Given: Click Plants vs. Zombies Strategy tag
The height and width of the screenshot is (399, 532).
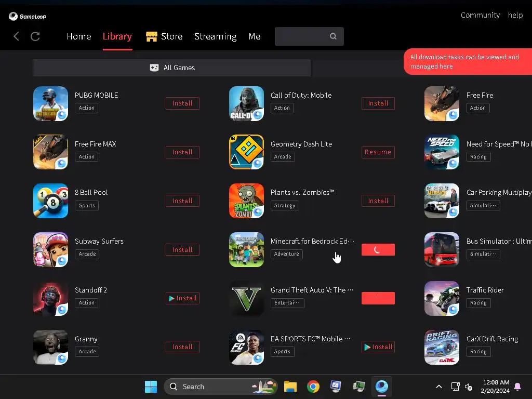Looking at the screenshot, I should (285, 206).
